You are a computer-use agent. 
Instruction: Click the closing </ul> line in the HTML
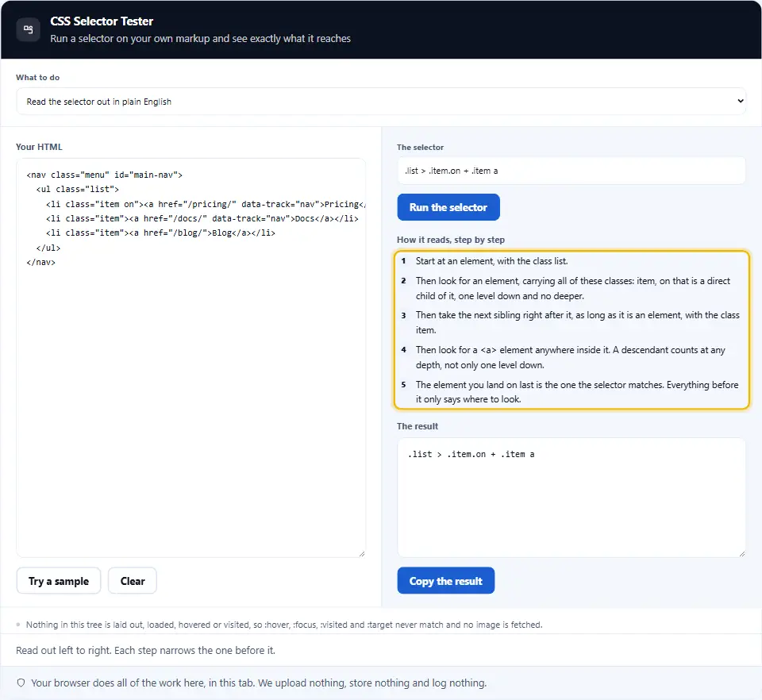pyautogui.click(x=48, y=248)
